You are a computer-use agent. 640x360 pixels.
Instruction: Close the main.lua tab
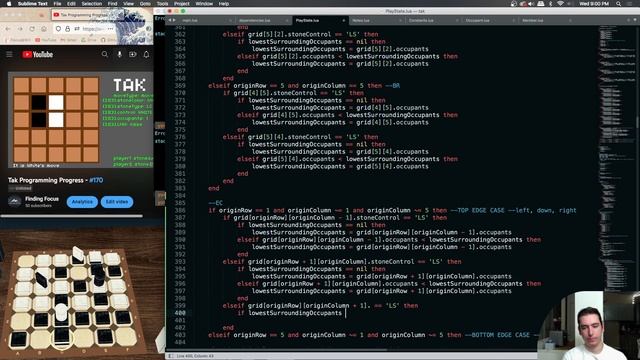pyautogui.click(x=230, y=20)
